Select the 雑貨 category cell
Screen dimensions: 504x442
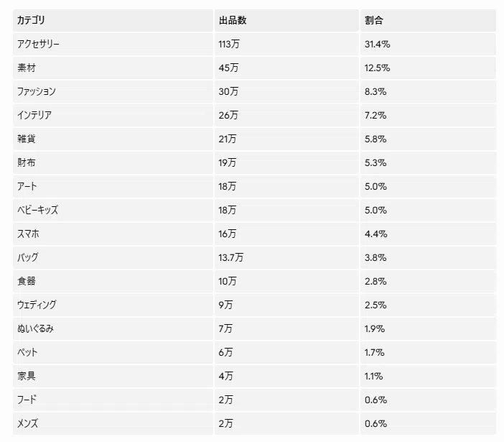113,139
